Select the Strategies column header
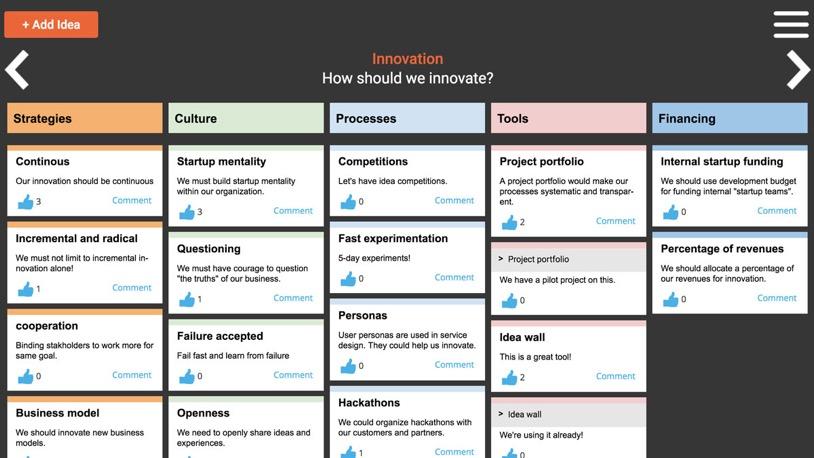This screenshot has height=458, width=814. [85, 118]
